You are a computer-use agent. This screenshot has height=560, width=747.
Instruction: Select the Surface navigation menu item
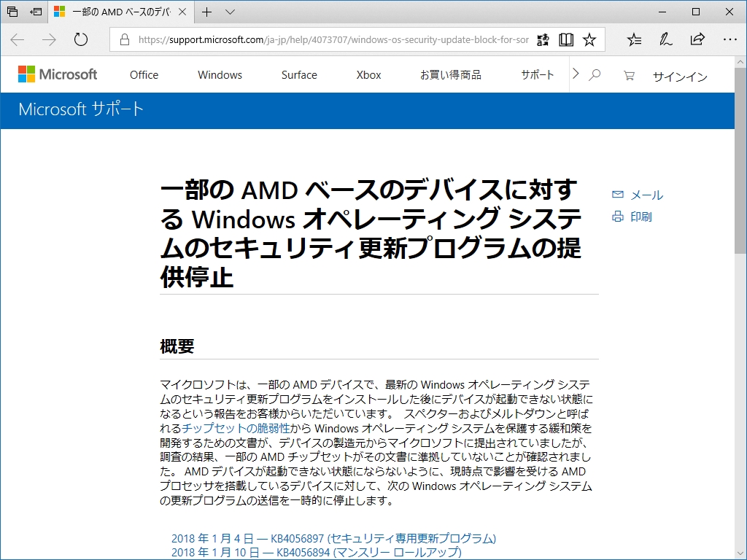click(x=299, y=75)
